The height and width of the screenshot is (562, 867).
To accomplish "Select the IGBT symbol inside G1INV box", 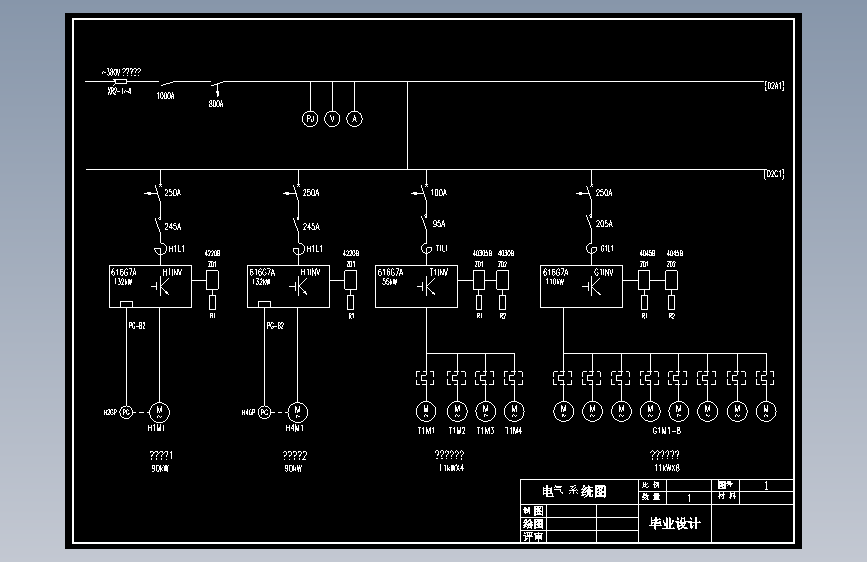I will tap(591, 287).
